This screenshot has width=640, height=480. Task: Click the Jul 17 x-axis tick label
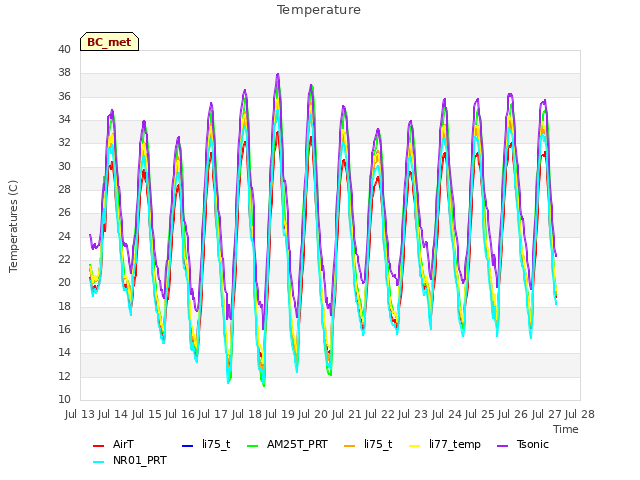click(x=213, y=414)
